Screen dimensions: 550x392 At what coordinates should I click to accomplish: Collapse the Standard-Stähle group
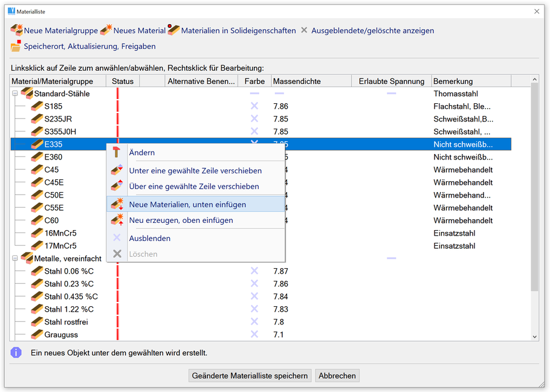pyautogui.click(x=15, y=94)
